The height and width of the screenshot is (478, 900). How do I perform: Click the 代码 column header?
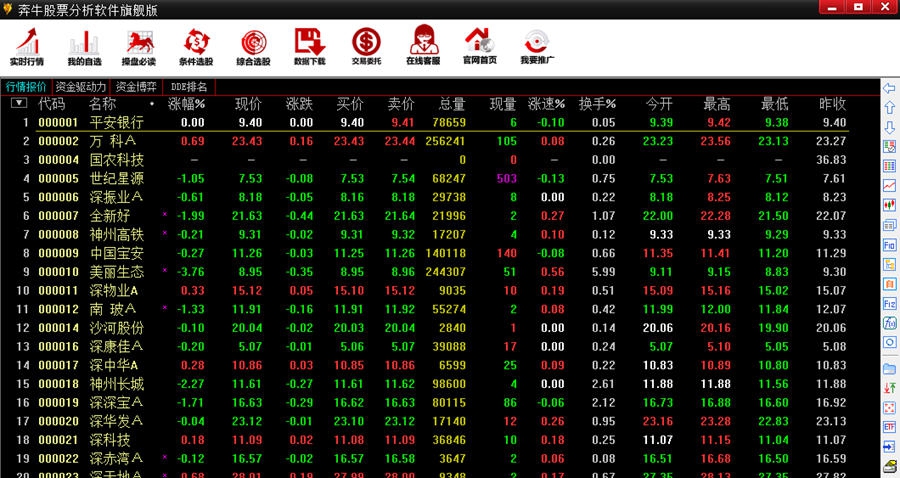point(52,104)
